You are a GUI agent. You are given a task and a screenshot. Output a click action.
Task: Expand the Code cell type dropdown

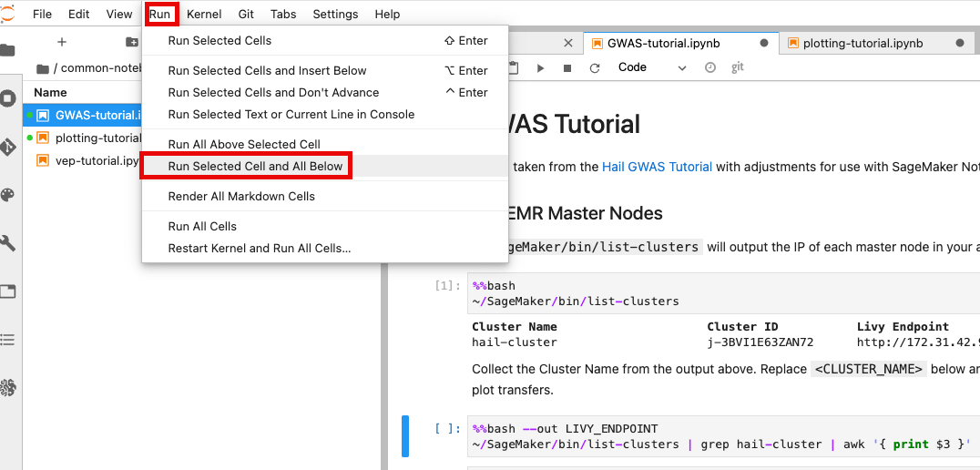pos(652,67)
